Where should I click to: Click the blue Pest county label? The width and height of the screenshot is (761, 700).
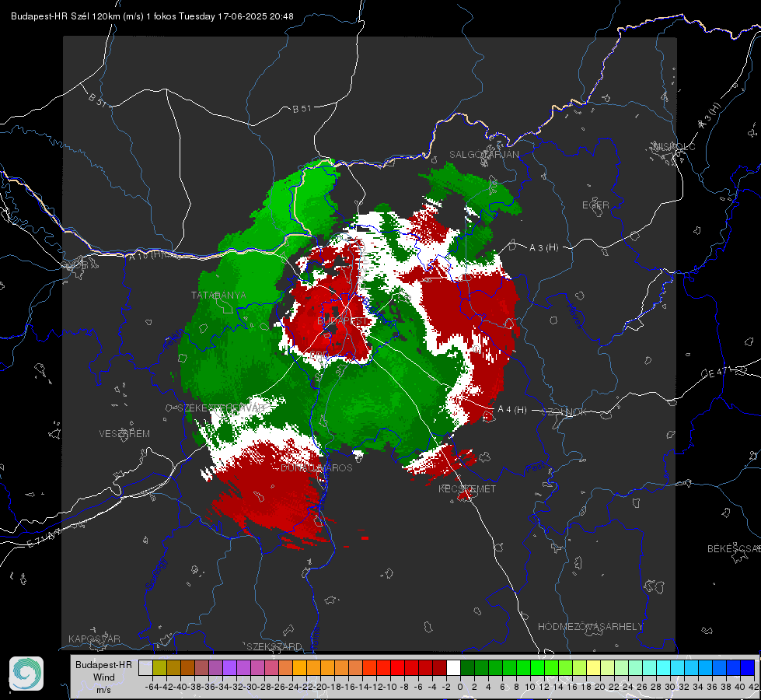click(x=536, y=468)
